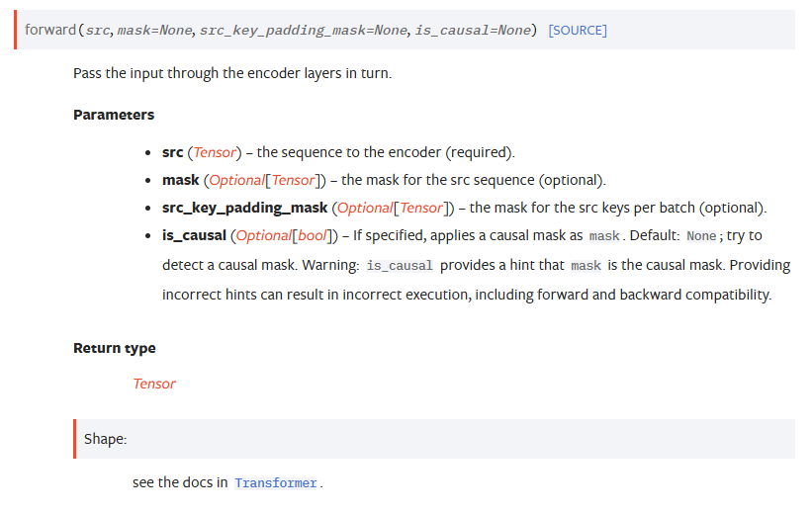Click the None code literal after Default
812x515 pixels.
click(x=701, y=236)
